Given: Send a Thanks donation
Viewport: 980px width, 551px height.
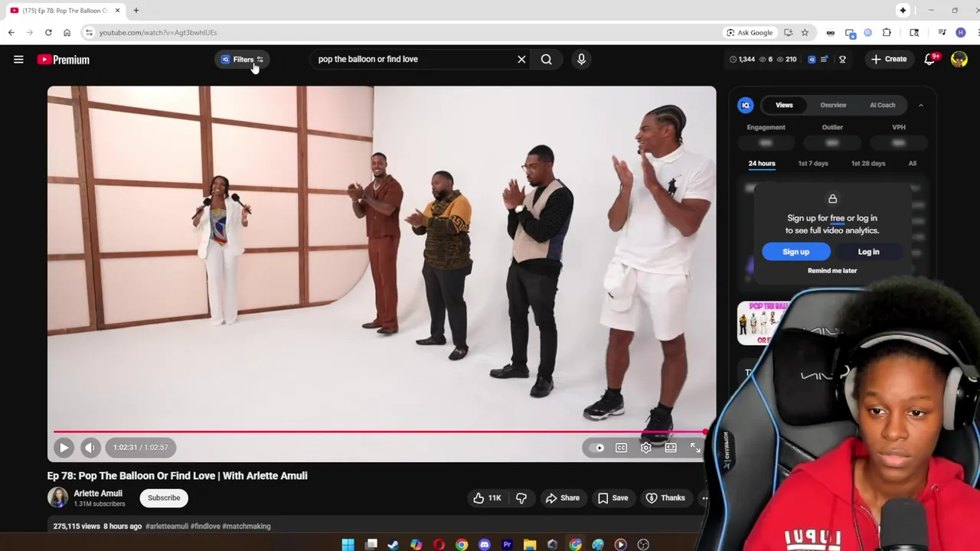Looking at the screenshot, I should click(x=665, y=498).
